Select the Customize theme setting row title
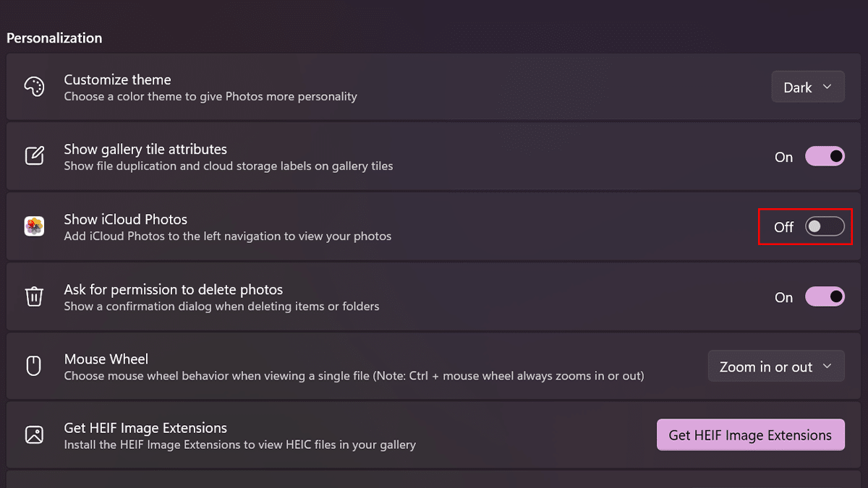This screenshot has width=868, height=488. click(x=117, y=80)
